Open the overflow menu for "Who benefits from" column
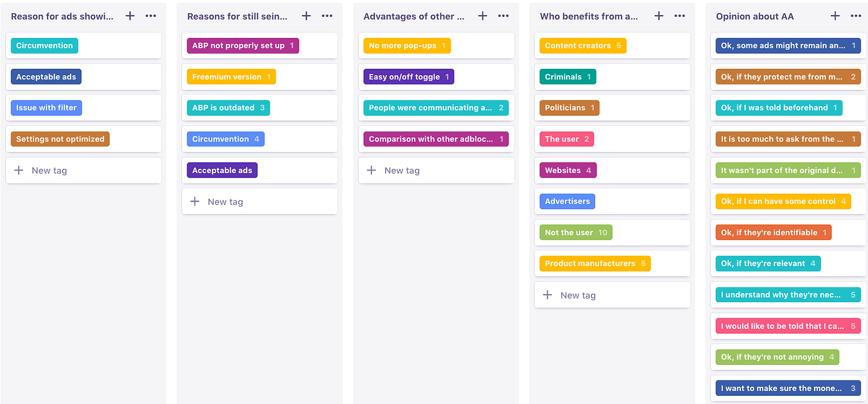Image resolution: width=868 pixels, height=404 pixels. [x=680, y=16]
